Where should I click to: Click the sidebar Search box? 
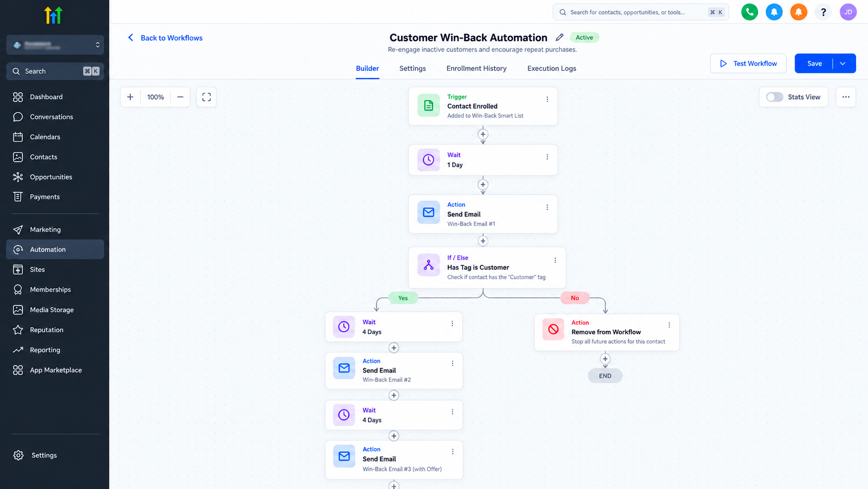pyautogui.click(x=55, y=71)
